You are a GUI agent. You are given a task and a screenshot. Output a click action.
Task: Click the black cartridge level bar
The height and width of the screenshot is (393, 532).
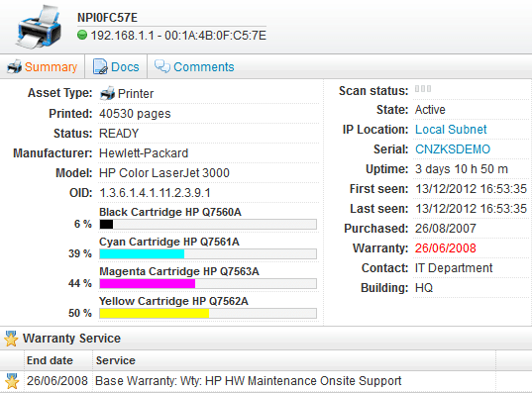point(208,224)
